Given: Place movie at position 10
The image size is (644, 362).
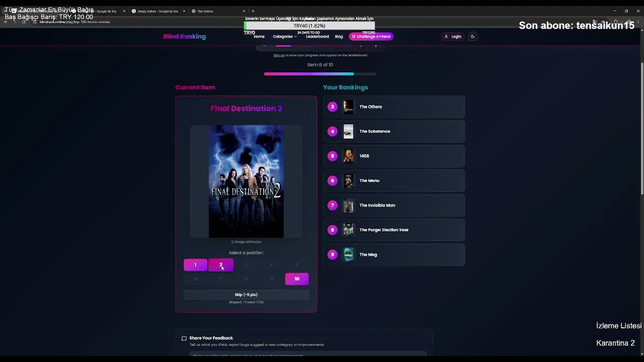Looking at the screenshot, I should click(x=297, y=279).
